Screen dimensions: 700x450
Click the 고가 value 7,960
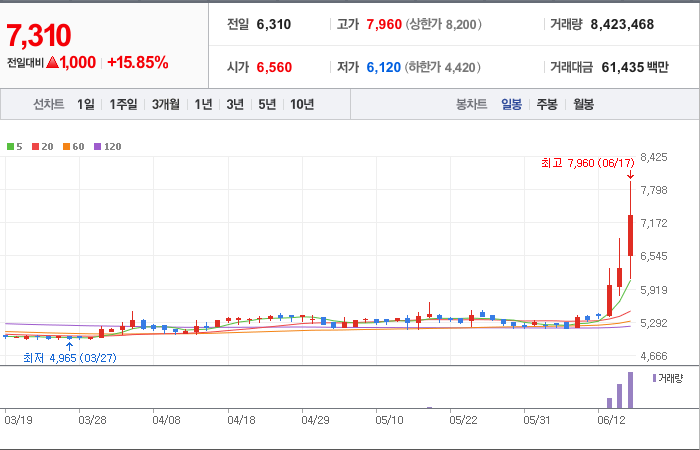[384, 24]
